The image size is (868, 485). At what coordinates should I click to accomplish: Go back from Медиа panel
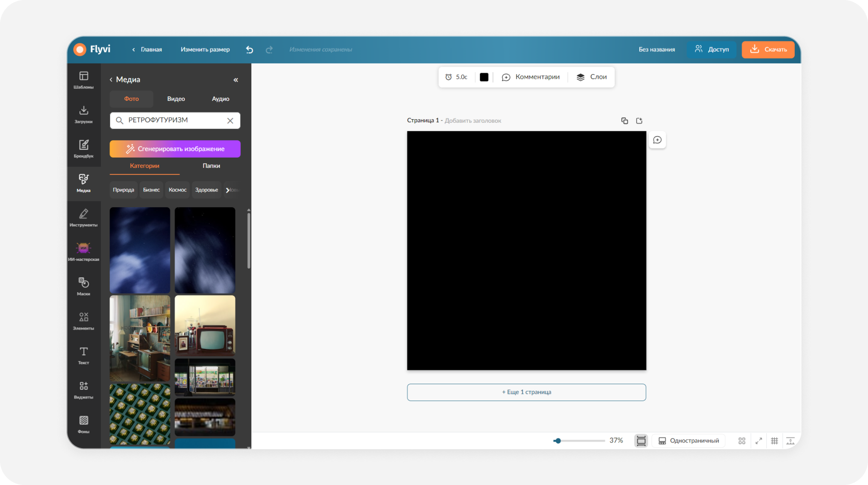point(111,80)
